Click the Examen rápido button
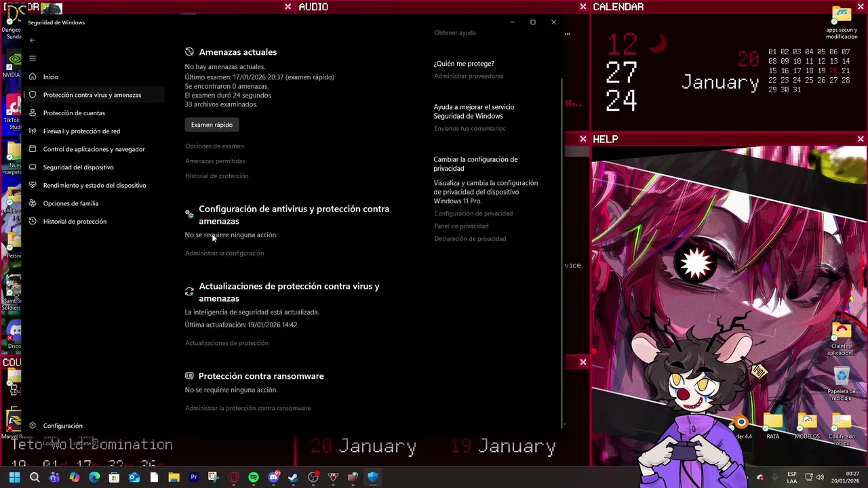868x488 pixels. [x=212, y=125]
